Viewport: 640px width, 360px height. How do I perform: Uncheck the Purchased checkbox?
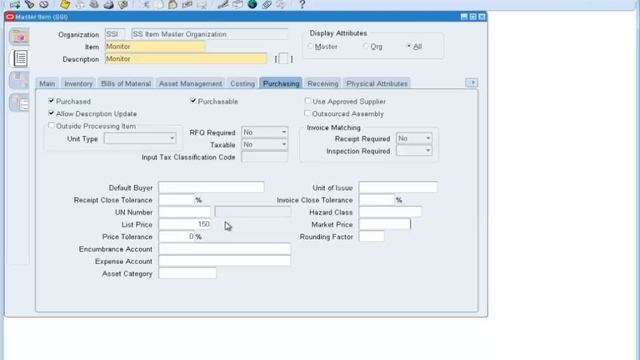point(51,101)
